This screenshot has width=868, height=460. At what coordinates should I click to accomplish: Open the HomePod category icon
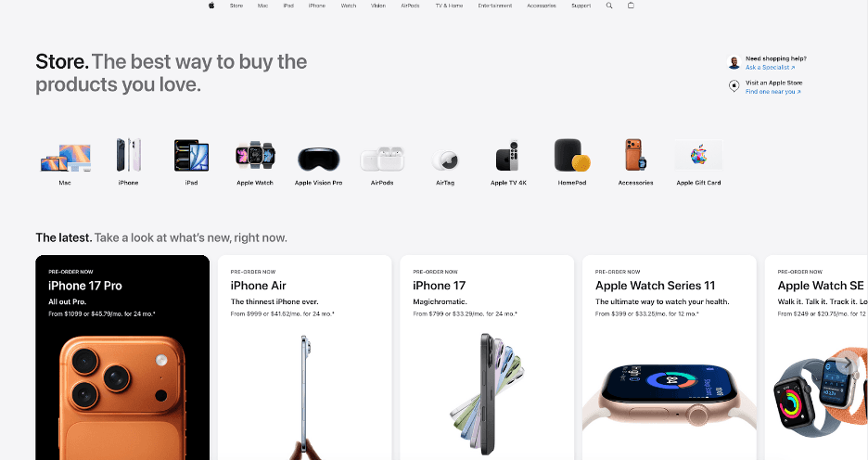(x=572, y=155)
